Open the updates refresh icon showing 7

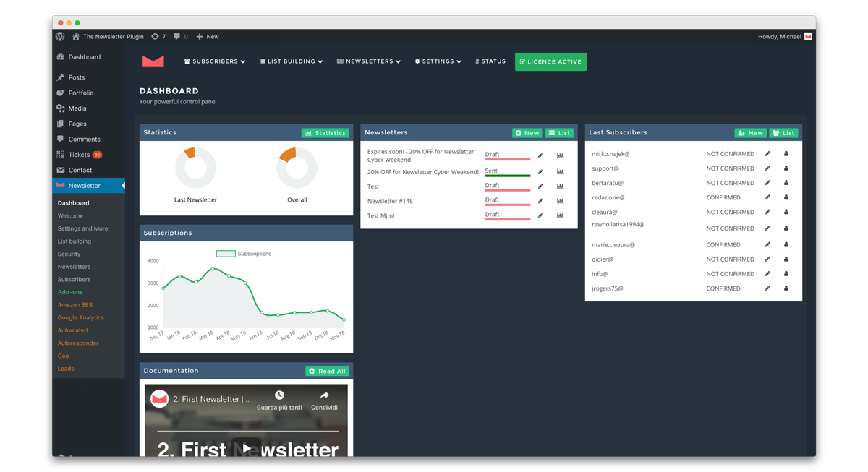(157, 36)
